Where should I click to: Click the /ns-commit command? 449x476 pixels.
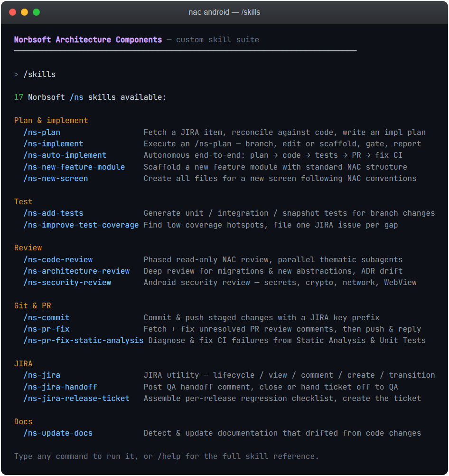tap(47, 317)
